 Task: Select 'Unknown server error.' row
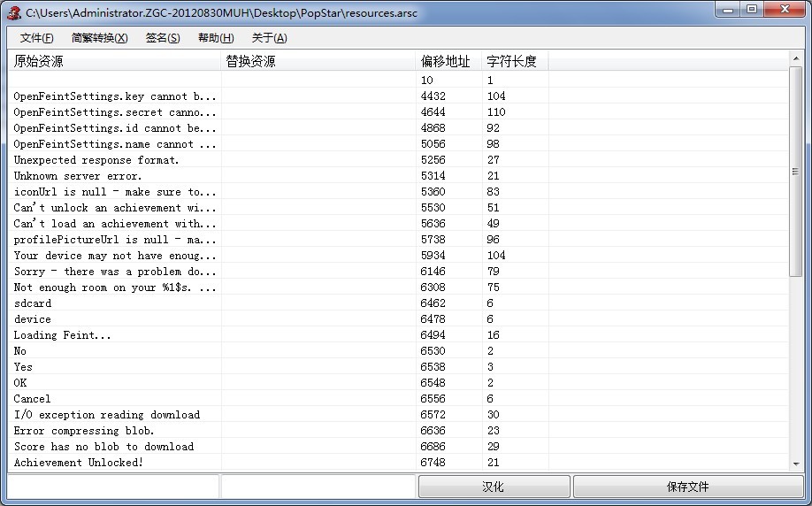[398, 175]
